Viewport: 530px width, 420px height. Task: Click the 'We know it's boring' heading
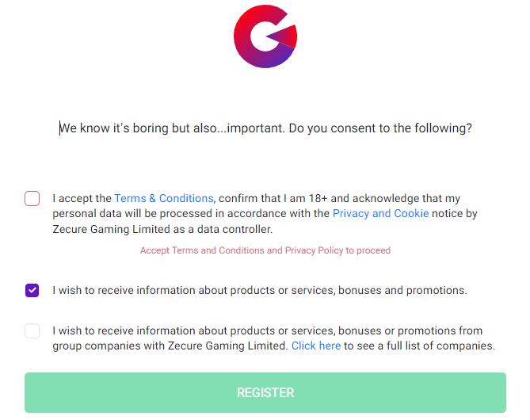(265, 128)
